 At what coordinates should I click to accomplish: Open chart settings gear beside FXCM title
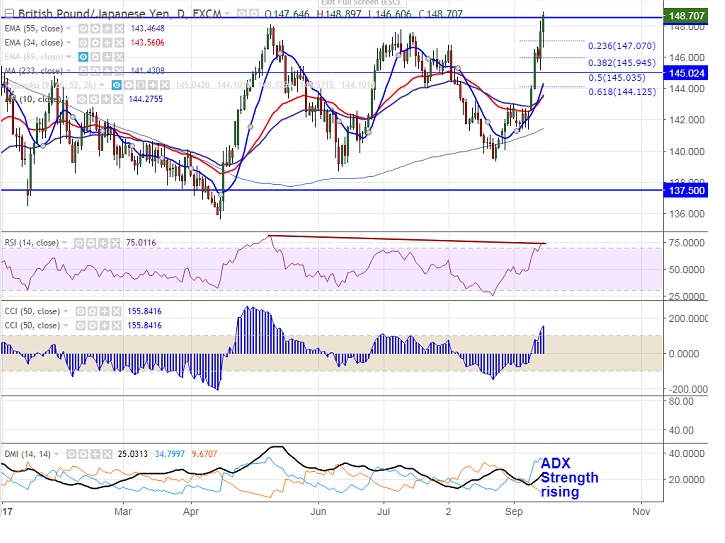point(253,14)
